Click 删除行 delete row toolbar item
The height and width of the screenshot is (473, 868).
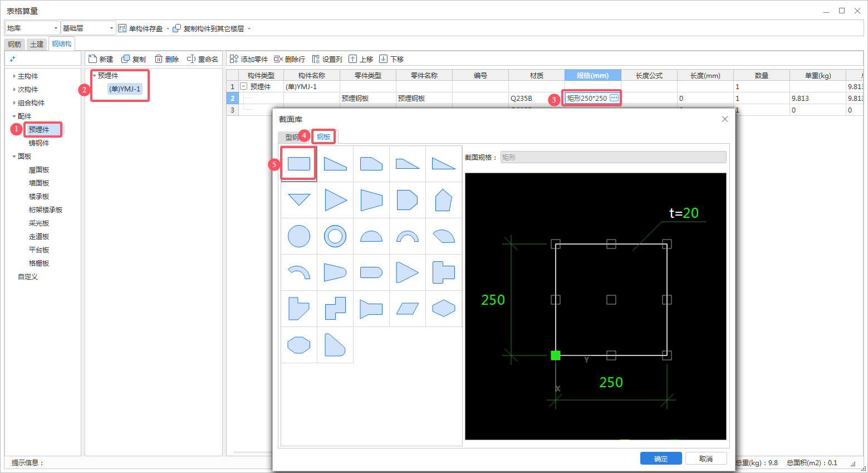coord(290,59)
